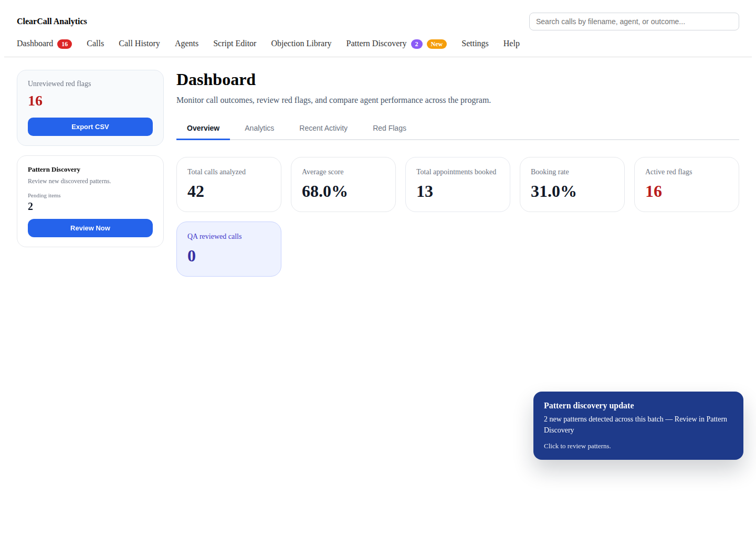The image size is (756, 559).
Task: Open the Objection Library
Action: point(301,44)
